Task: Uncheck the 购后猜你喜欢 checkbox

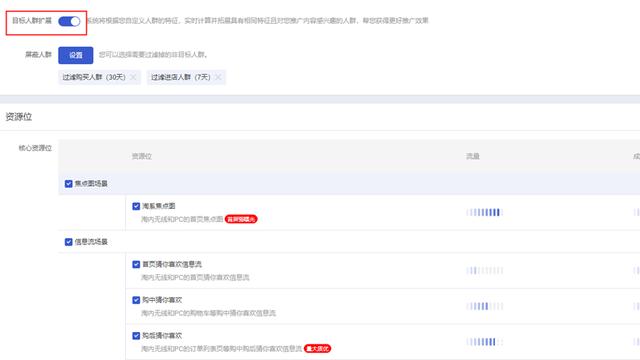Action: point(136,336)
